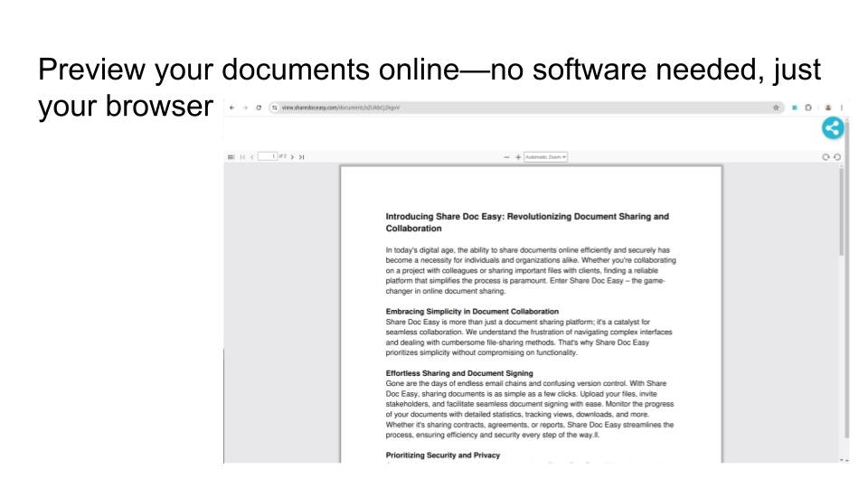Zoom out with the minus button

point(506,157)
